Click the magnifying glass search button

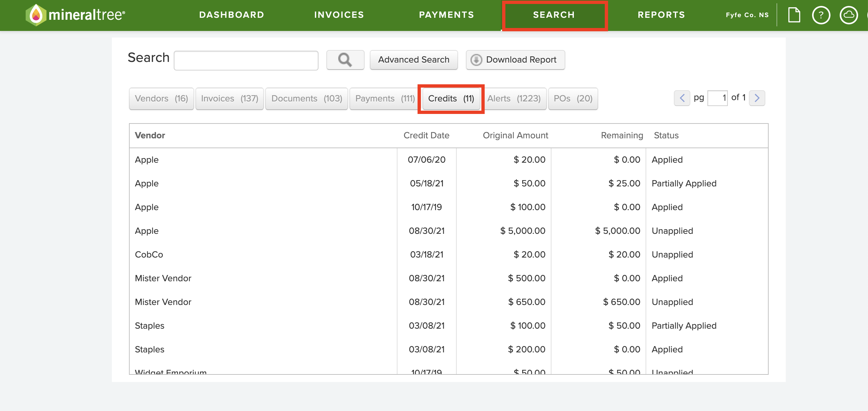(x=345, y=60)
